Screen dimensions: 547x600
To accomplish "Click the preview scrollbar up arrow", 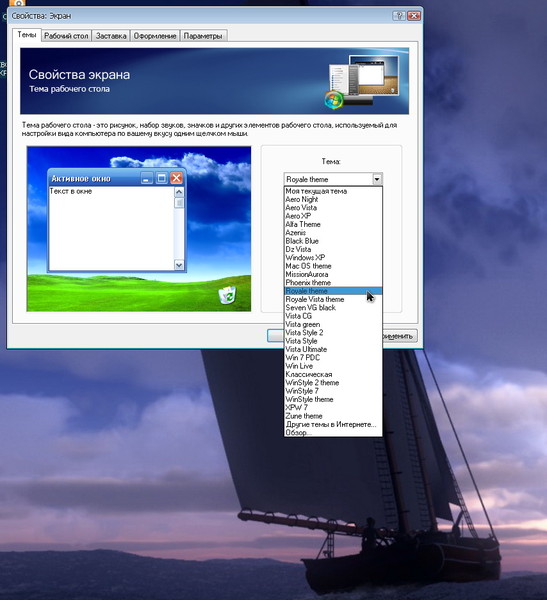I will (179, 192).
